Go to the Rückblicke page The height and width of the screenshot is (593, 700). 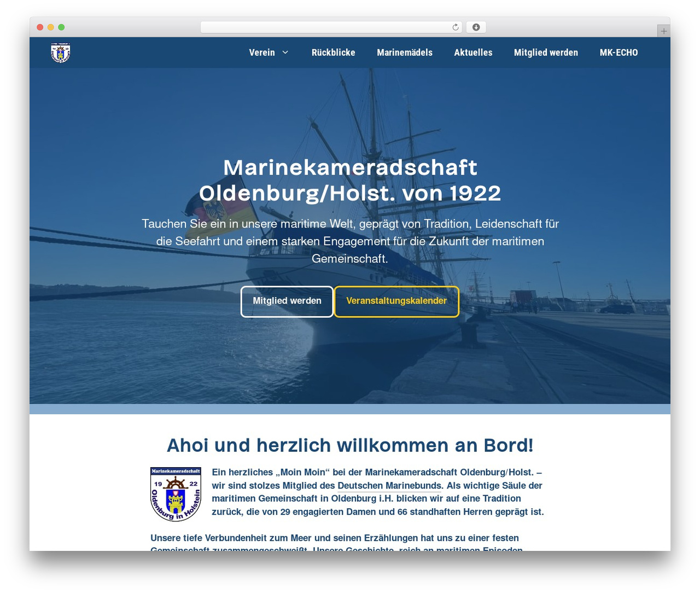pos(334,53)
